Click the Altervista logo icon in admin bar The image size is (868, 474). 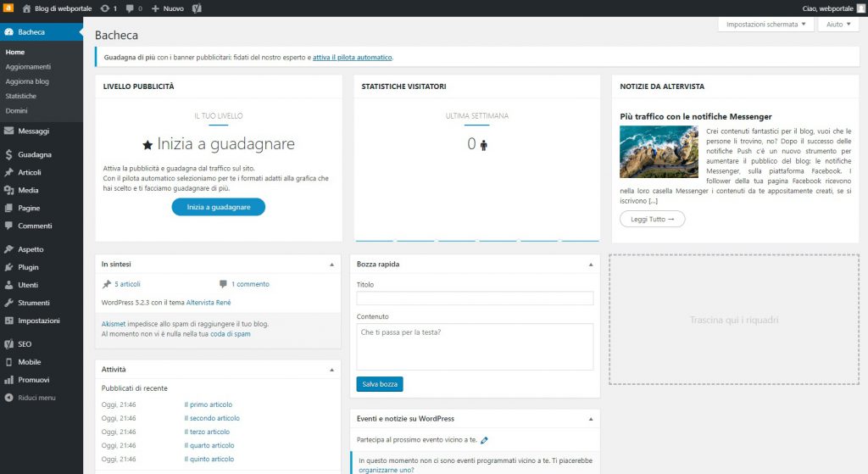tap(8, 8)
